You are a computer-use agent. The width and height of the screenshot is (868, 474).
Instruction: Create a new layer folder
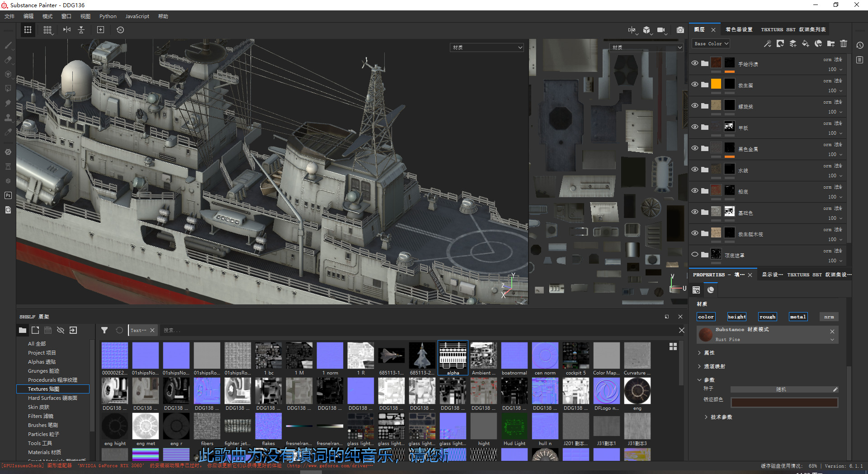(x=831, y=44)
